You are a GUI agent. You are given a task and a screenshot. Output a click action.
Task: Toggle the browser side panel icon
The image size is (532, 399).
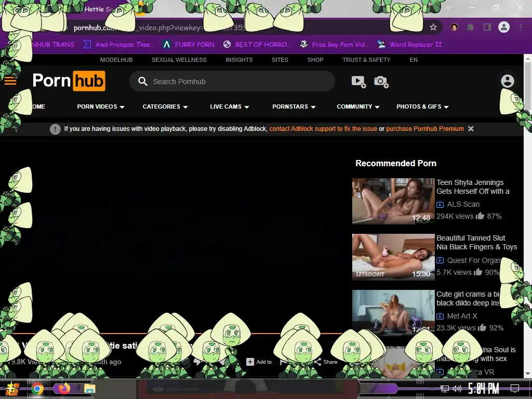(487, 27)
